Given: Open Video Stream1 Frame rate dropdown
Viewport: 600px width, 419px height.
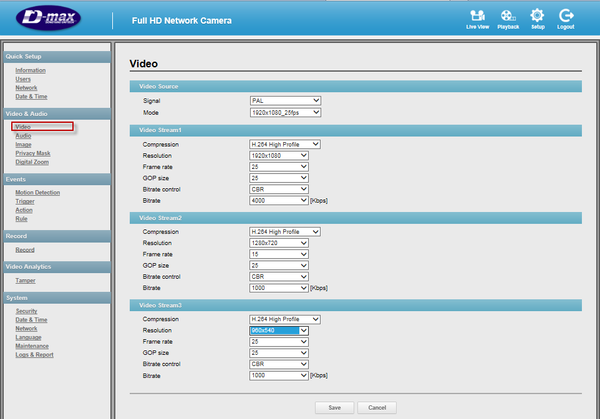Looking at the screenshot, I should click(x=279, y=167).
